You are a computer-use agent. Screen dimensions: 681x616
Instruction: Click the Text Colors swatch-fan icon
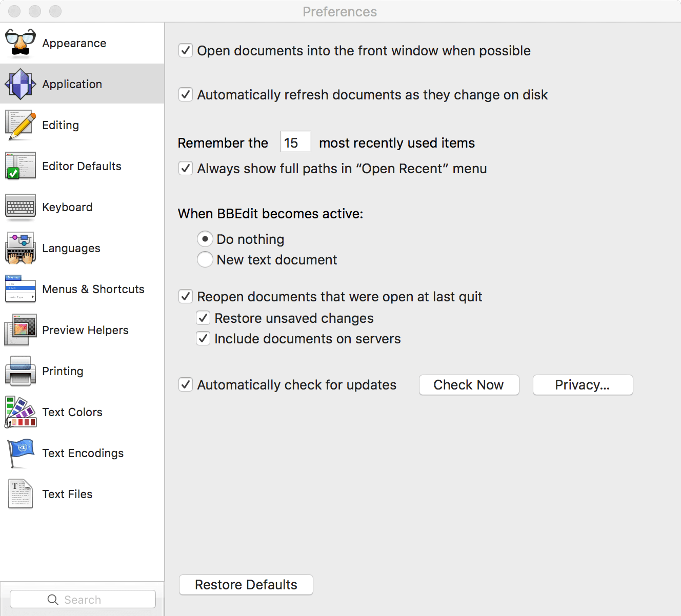click(21, 412)
